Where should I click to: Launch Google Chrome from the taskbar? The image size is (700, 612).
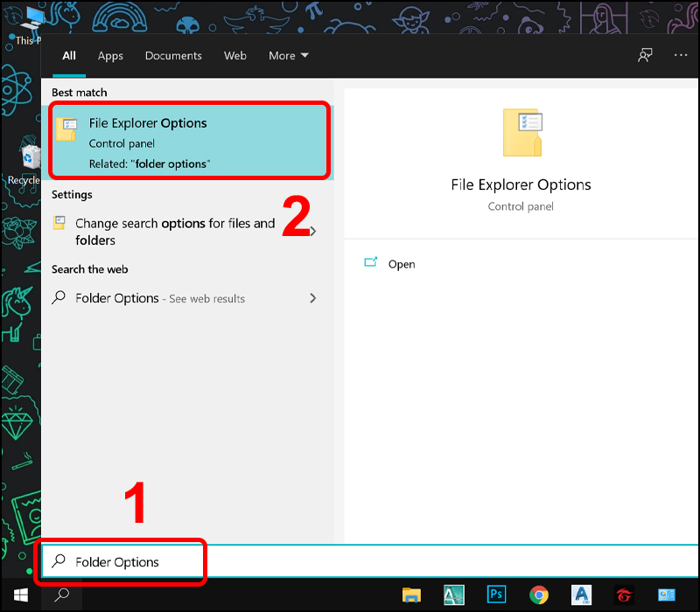[539, 595]
